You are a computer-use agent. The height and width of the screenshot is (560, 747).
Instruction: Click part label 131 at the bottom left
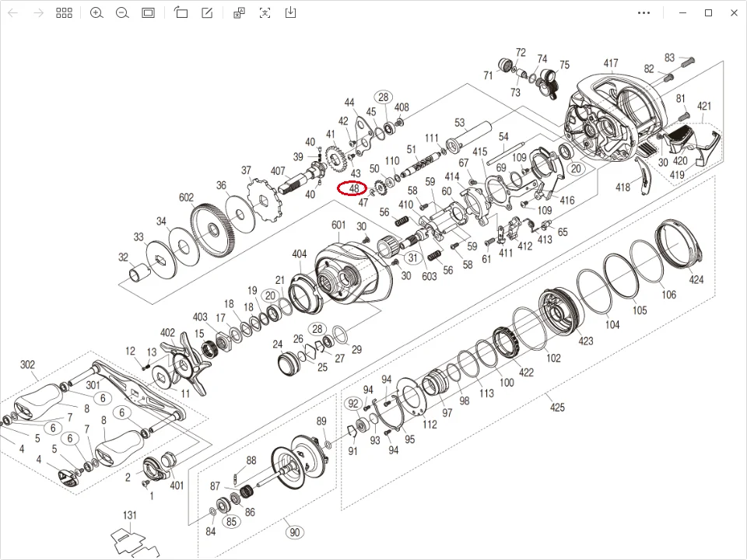[x=130, y=515]
